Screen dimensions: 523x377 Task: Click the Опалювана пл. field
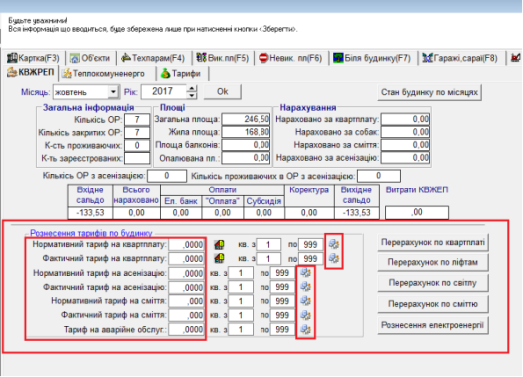click(x=245, y=158)
